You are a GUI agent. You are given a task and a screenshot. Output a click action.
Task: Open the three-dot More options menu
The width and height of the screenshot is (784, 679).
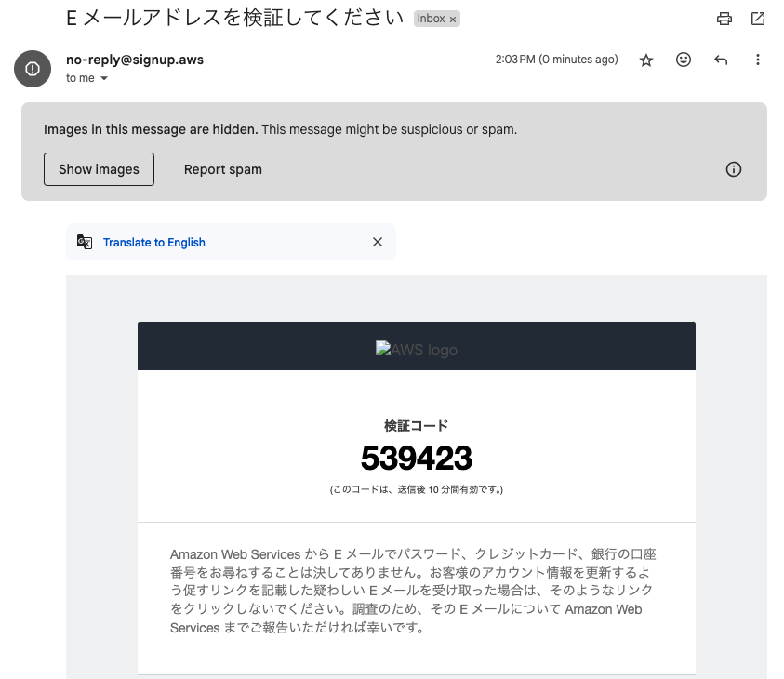758,60
